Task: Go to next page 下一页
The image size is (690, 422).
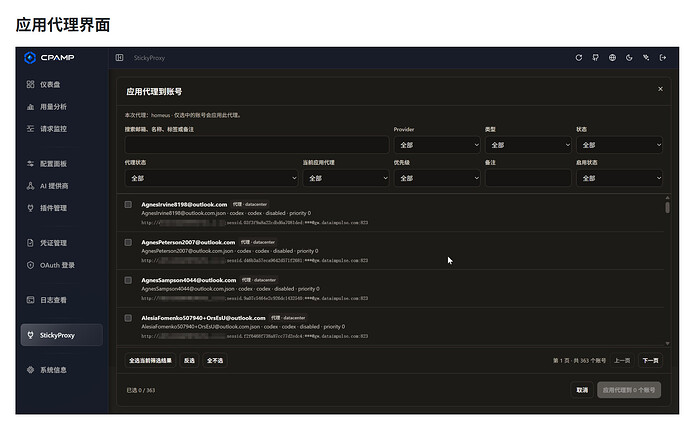Action: click(650, 360)
